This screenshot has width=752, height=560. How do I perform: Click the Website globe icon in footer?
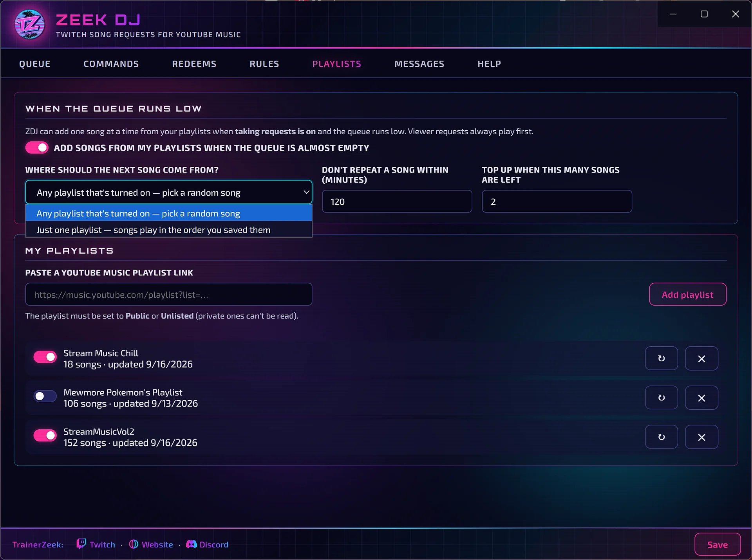click(x=134, y=544)
